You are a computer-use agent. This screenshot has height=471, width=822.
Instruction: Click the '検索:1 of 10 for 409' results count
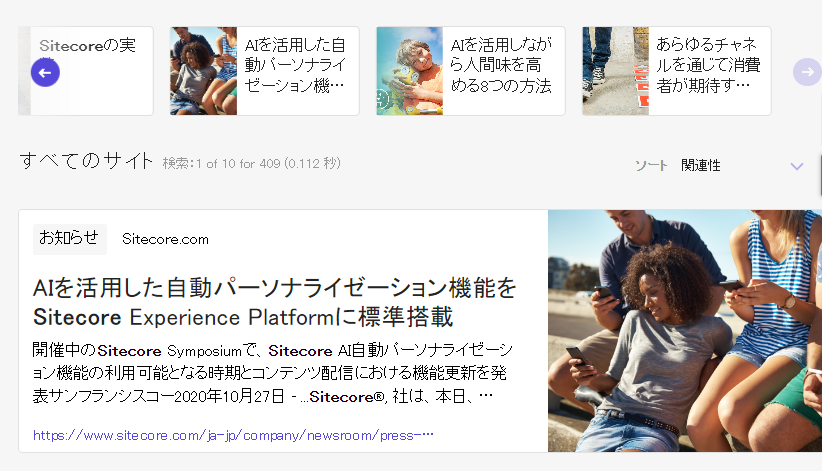[x=252, y=164]
